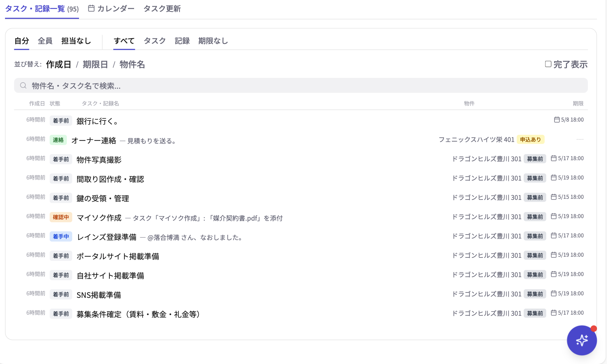Click deadline calendar icon for 募集条件確定

pos(554,313)
